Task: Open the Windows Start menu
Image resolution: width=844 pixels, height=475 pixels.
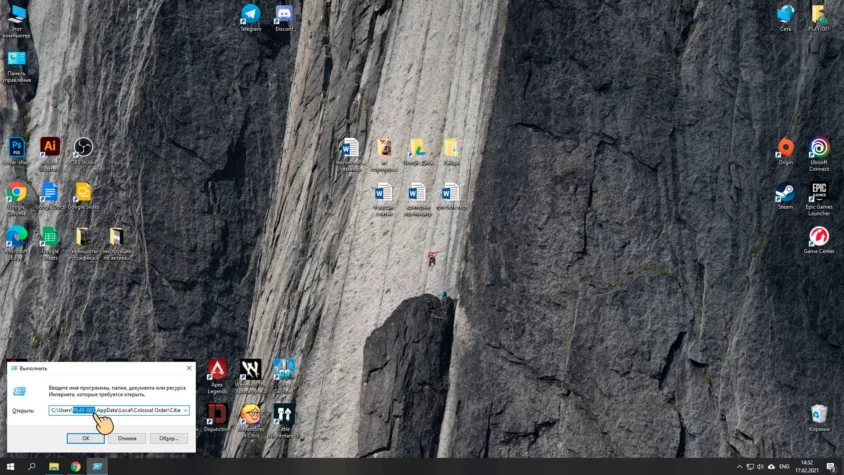Action: (x=10, y=467)
